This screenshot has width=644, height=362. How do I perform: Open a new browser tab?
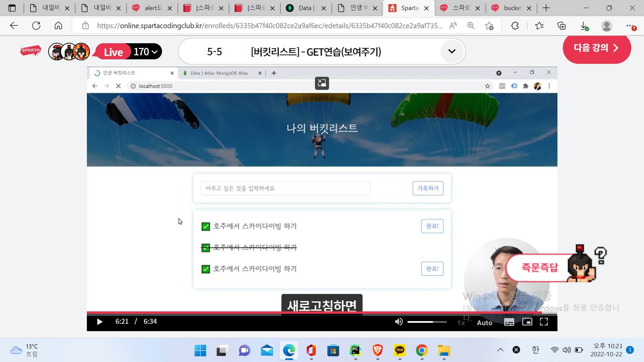click(546, 8)
